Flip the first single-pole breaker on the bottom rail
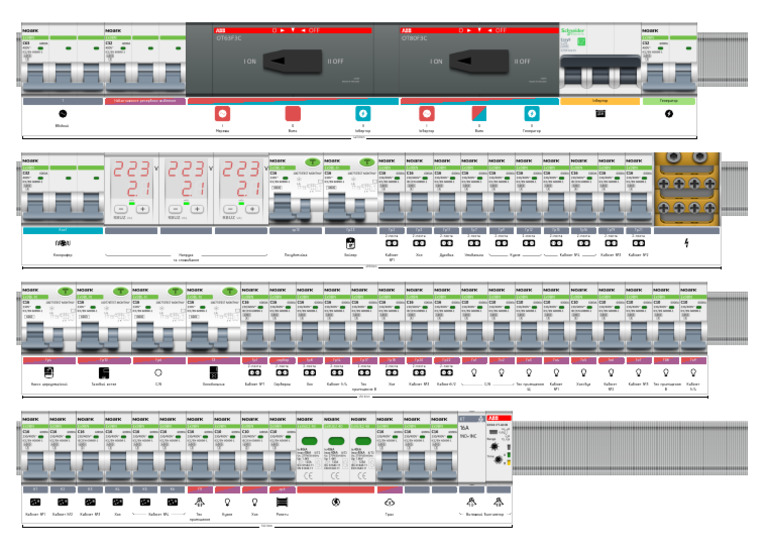The width and height of the screenshot is (768, 550). [35, 464]
